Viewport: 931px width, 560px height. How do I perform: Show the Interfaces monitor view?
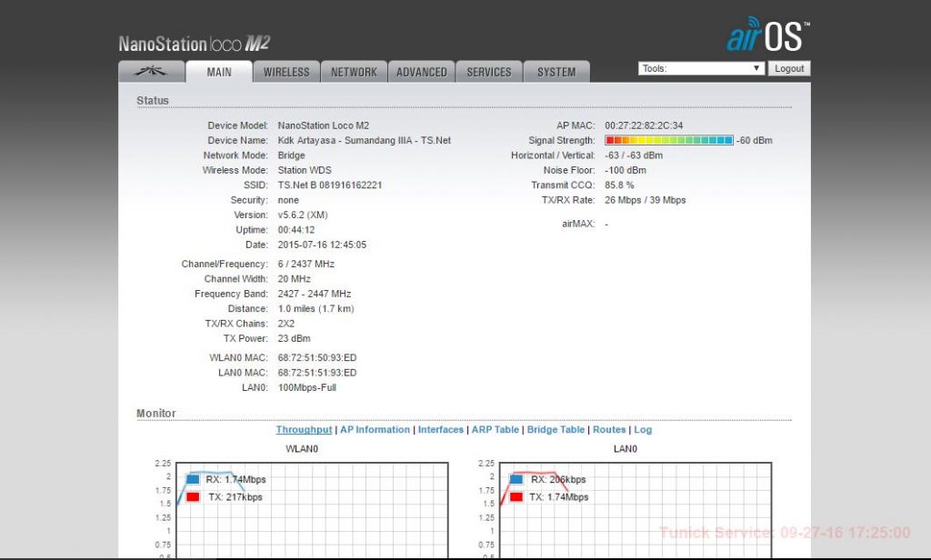441,429
